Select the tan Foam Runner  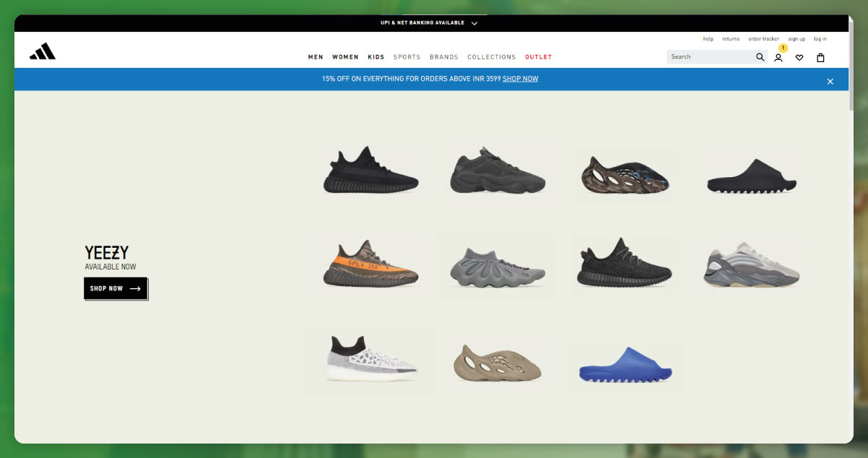tap(498, 363)
